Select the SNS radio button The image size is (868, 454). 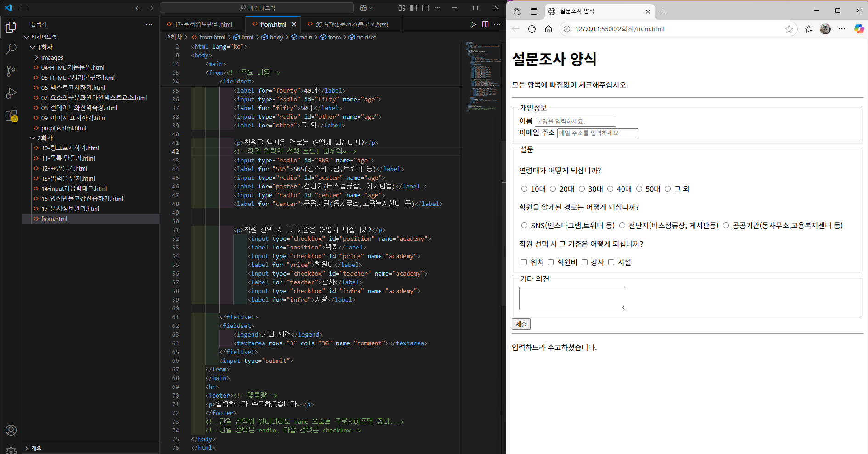point(524,225)
